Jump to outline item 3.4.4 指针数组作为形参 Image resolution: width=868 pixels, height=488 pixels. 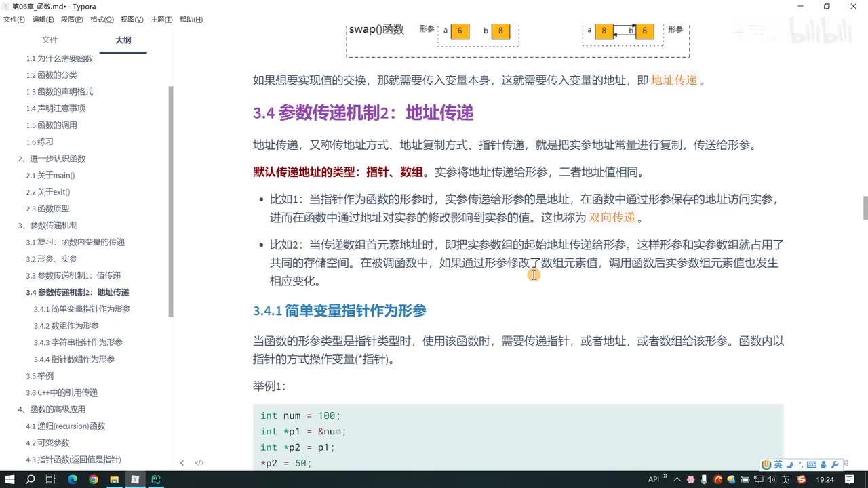tap(74, 359)
